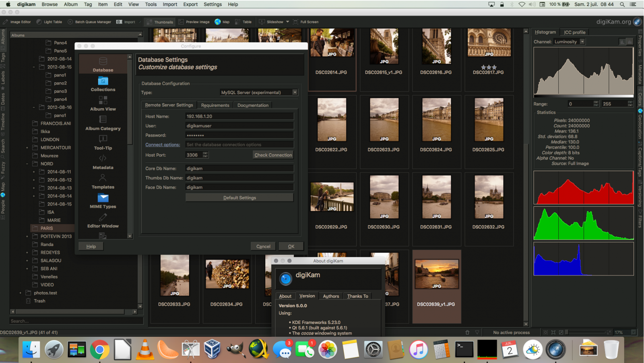Click the Check Connection button

273,155
